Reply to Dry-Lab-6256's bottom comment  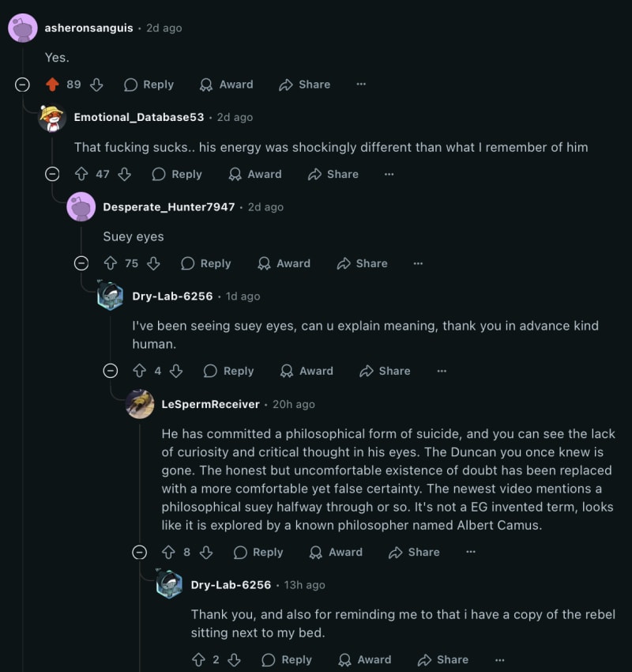[x=287, y=659]
